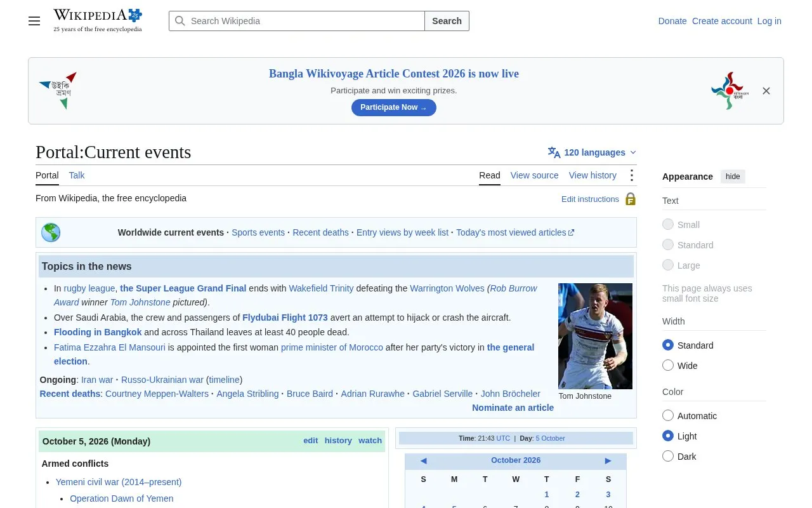The width and height of the screenshot is (812, 508).
Task: Open the View history tab
Action: pyautogui.click(x=593, y=175)
